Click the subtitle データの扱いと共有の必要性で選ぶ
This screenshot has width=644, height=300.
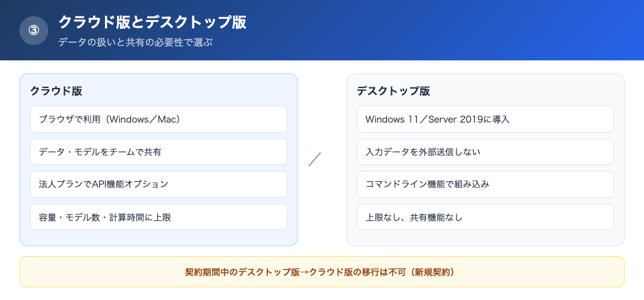(135, 42)
